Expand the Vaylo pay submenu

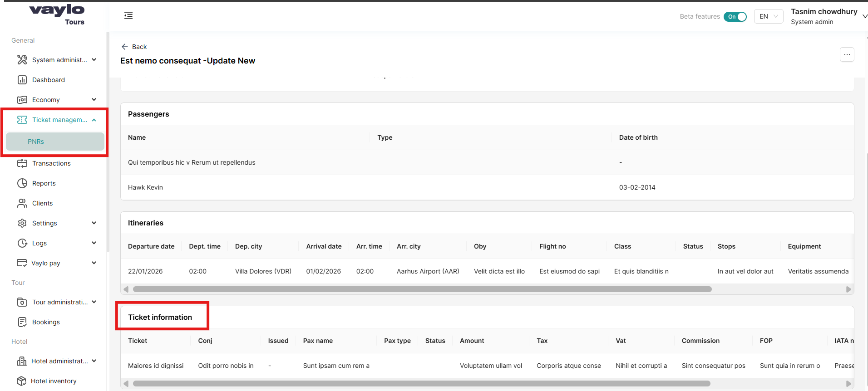(94, 263)
